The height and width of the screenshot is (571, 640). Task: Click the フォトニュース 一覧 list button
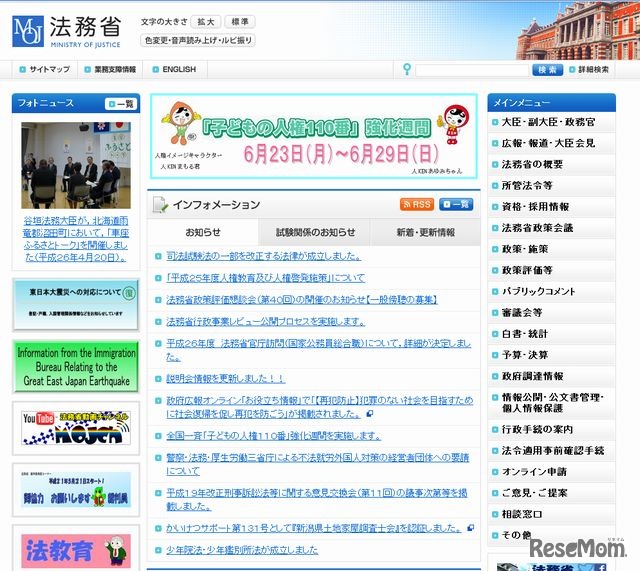120,103
